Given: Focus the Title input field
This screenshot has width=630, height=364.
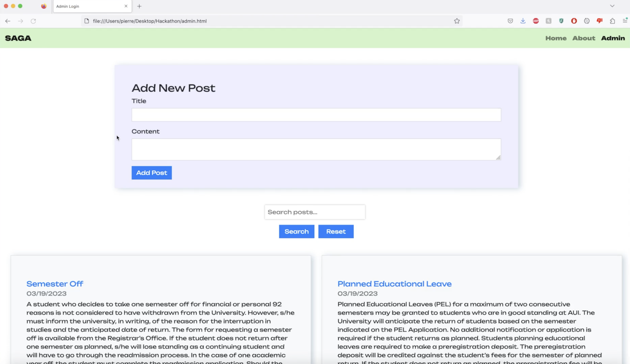Looking at the screenshot, I should tap(316, 115).
